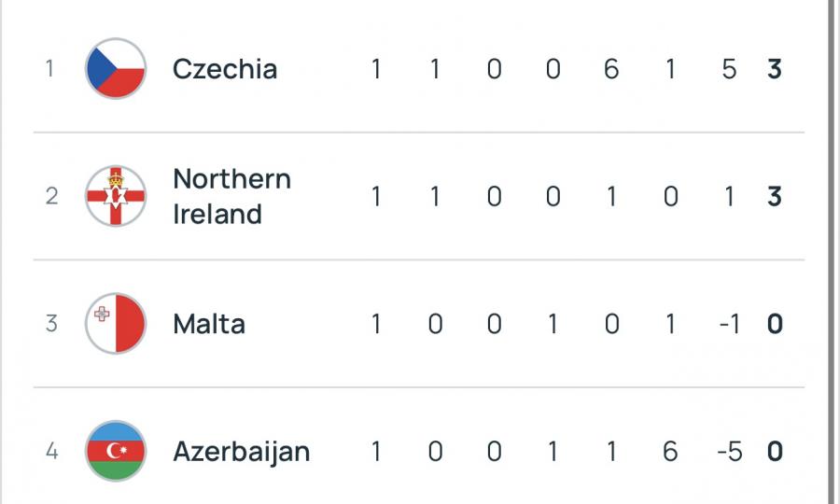The image size is (840, 504).
Task: Click rank number 2 beside Northern Ireland
Action: 50,196
